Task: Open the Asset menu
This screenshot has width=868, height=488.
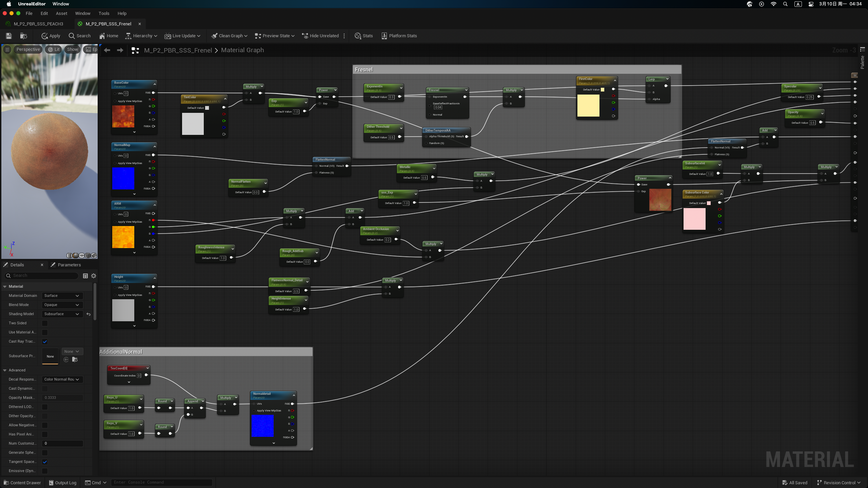Action: 61,14
